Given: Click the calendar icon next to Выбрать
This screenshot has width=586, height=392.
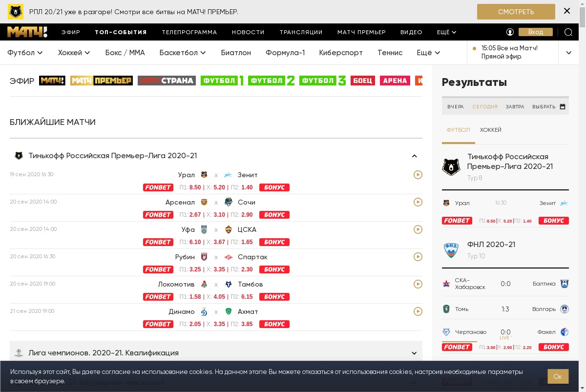Looking at the screenshot, I should 563,106.
